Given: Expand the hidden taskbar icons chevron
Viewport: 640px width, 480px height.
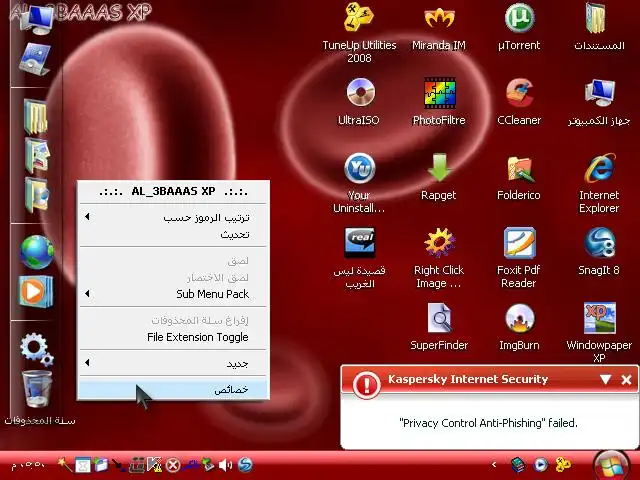Looking at the screenshot, I should pos(494,464).
